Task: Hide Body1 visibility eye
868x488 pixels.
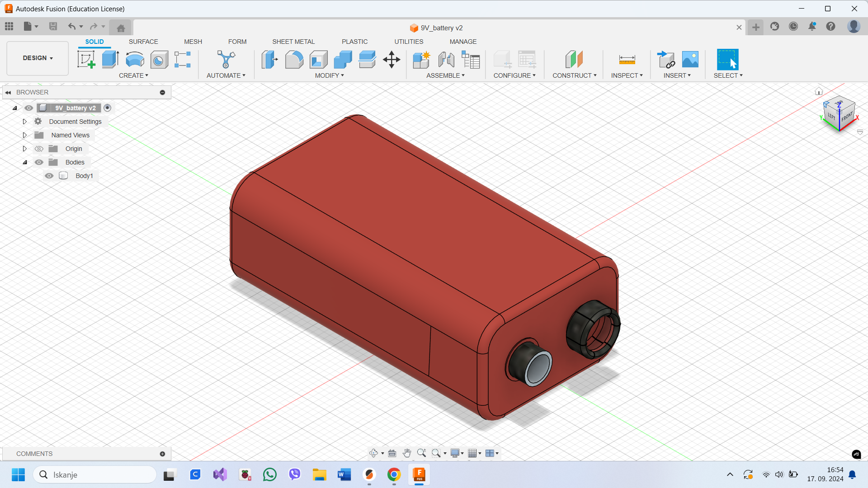Action: (49, 176)
